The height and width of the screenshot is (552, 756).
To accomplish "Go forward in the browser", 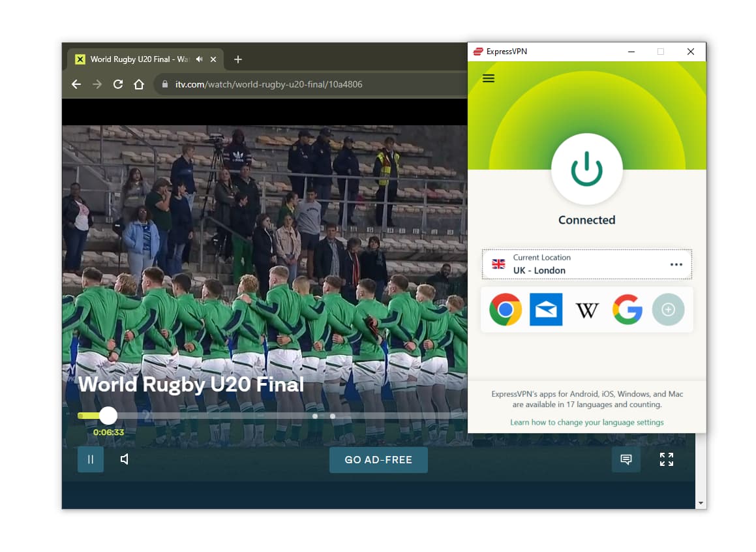I will (97, 84).
